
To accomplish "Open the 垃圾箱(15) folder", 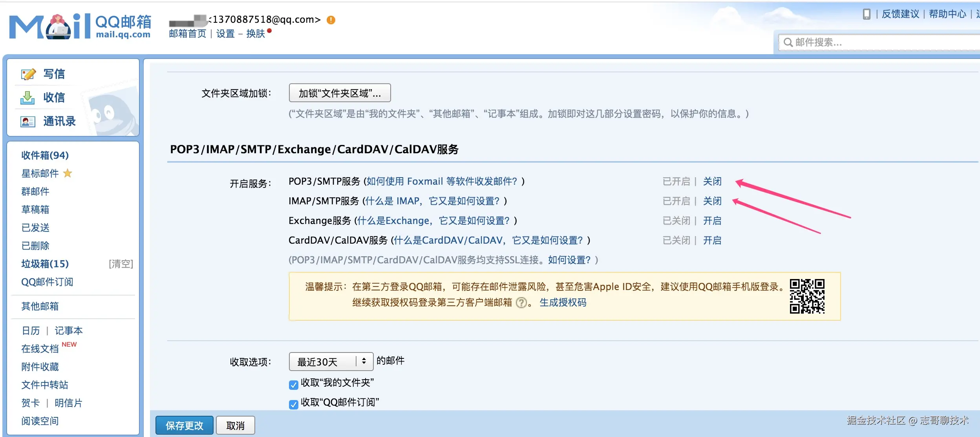I will [45, 264].
